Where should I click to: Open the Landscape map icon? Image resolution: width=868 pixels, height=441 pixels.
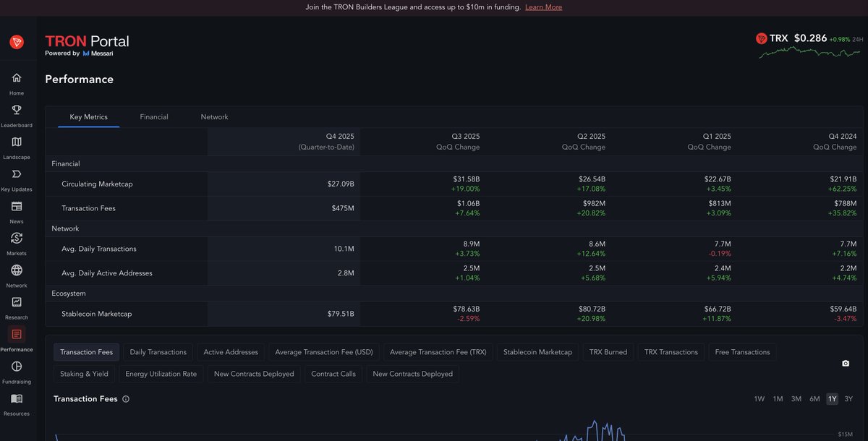(x=17, y=142)
